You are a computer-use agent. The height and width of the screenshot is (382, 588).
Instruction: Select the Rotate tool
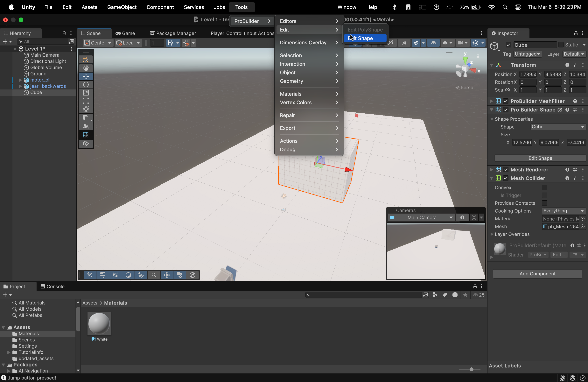(86, 84)
